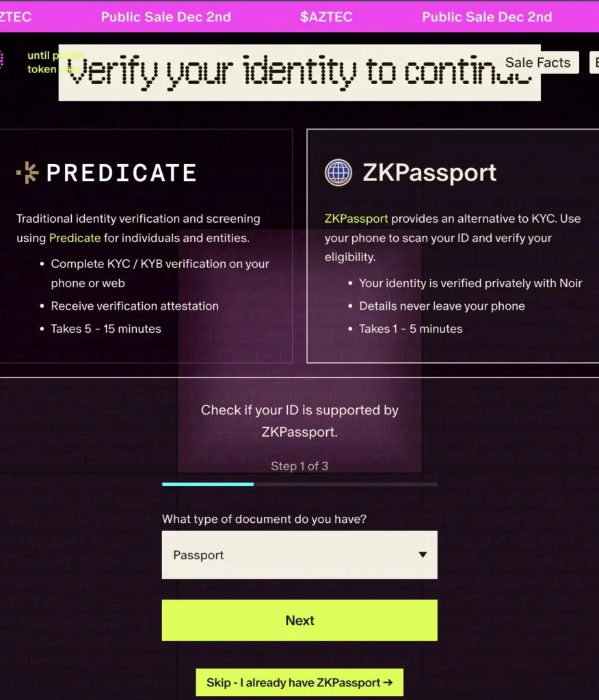Click the cyan filled progress segment

click(x=207, y=484)
